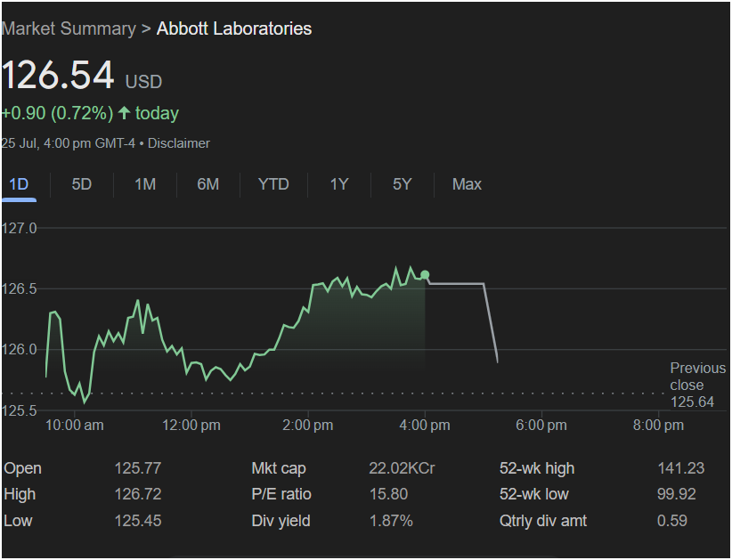Click the Mkt cap label
732x560 pixels.
tap(279, 468)
